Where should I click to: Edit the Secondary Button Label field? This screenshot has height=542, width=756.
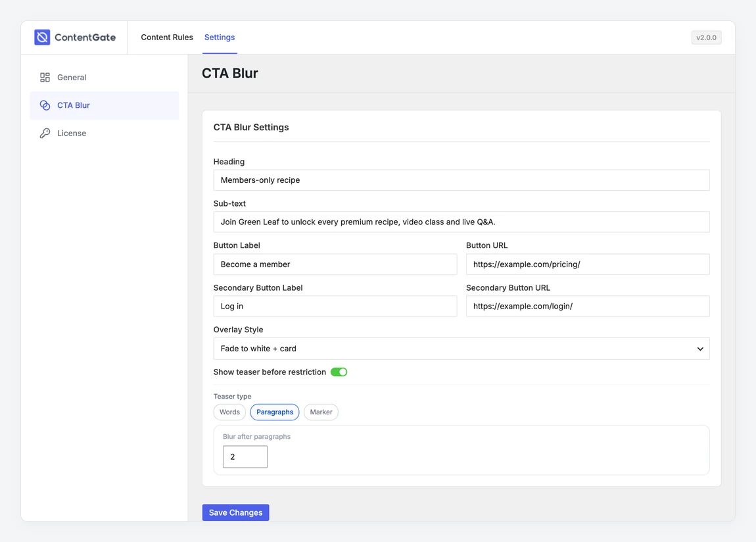(x=335, y=307)
